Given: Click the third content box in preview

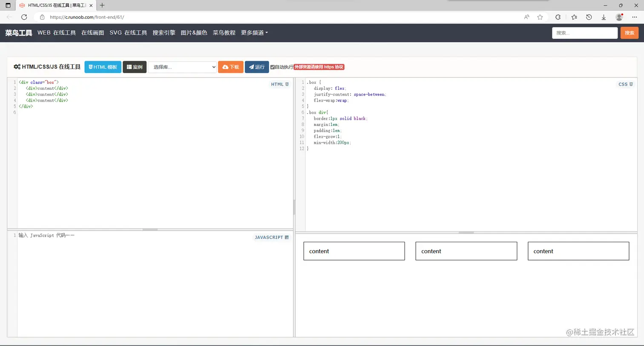Looking at the screenshot, I should 578,251.
